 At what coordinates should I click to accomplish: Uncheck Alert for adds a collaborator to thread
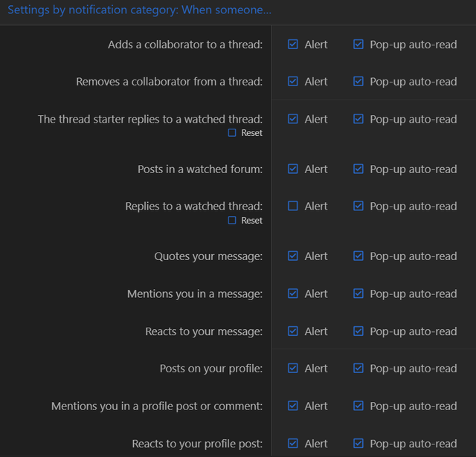tap(293, 45)
